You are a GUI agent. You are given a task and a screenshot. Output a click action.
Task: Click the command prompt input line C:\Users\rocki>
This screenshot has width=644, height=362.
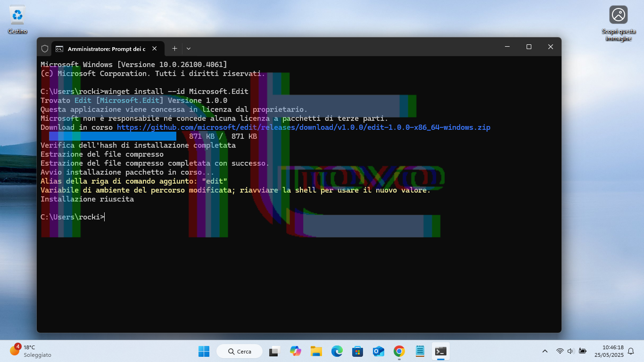[x=73, y=217]
